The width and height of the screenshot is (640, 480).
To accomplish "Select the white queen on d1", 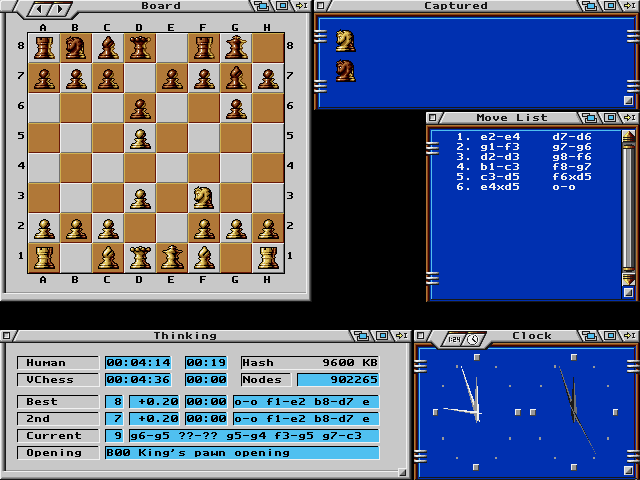I will (140, 257).
